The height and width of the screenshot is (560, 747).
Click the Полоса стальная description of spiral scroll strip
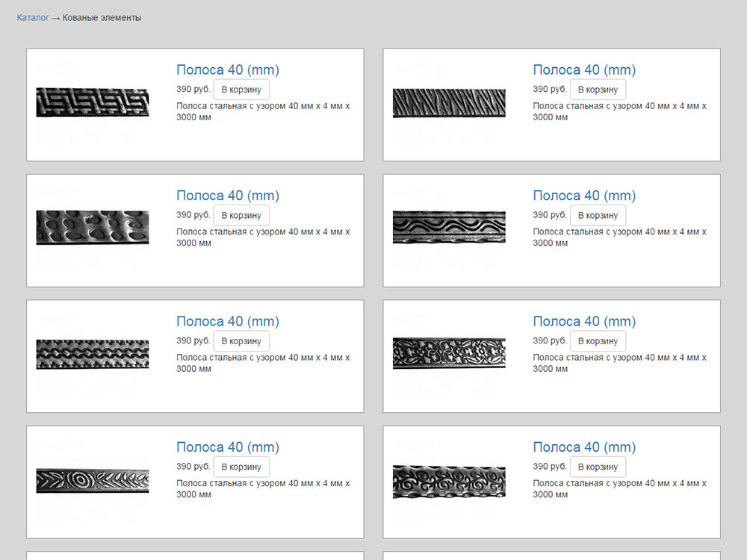pyautogui.click(x=619, y=488)
